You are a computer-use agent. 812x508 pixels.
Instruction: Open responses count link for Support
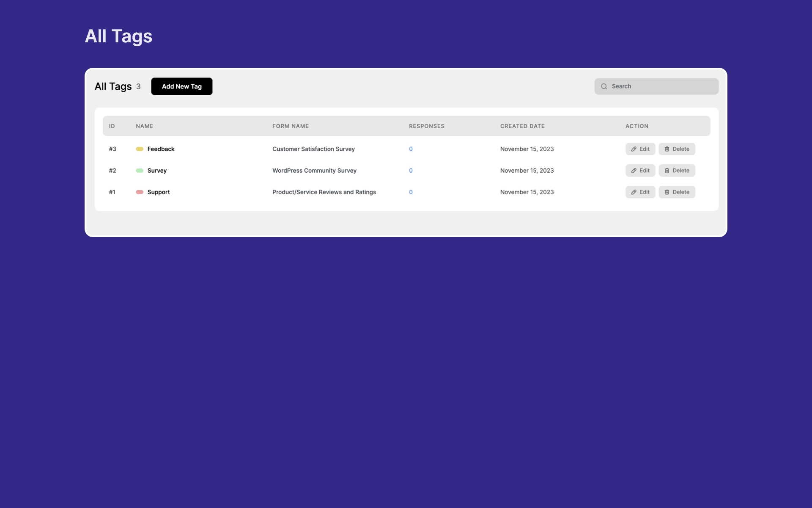click(411, 192)
